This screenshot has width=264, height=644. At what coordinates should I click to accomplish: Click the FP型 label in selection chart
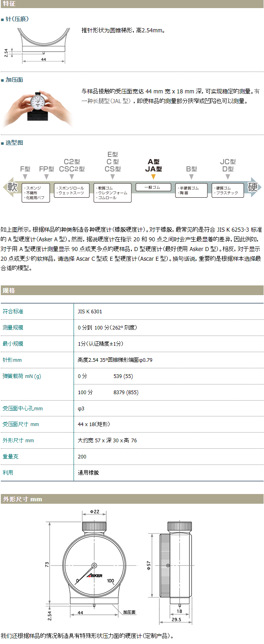click(46, 169)
